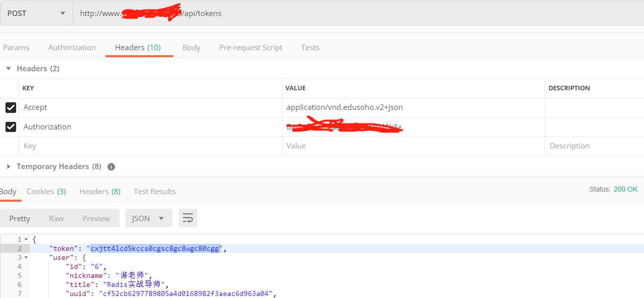Click the request URL field

[x=358, y=14]
